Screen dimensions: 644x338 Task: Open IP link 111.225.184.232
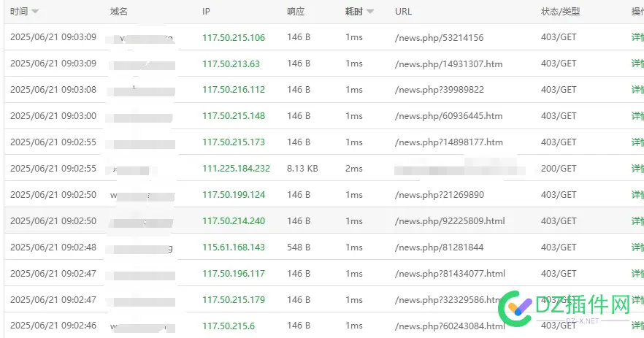point(236,169)
